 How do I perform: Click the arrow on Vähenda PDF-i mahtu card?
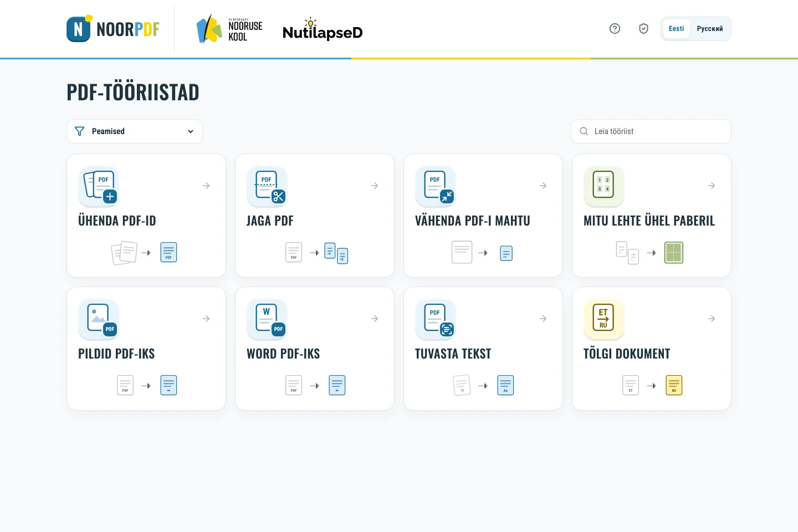(x=543, y=186)
